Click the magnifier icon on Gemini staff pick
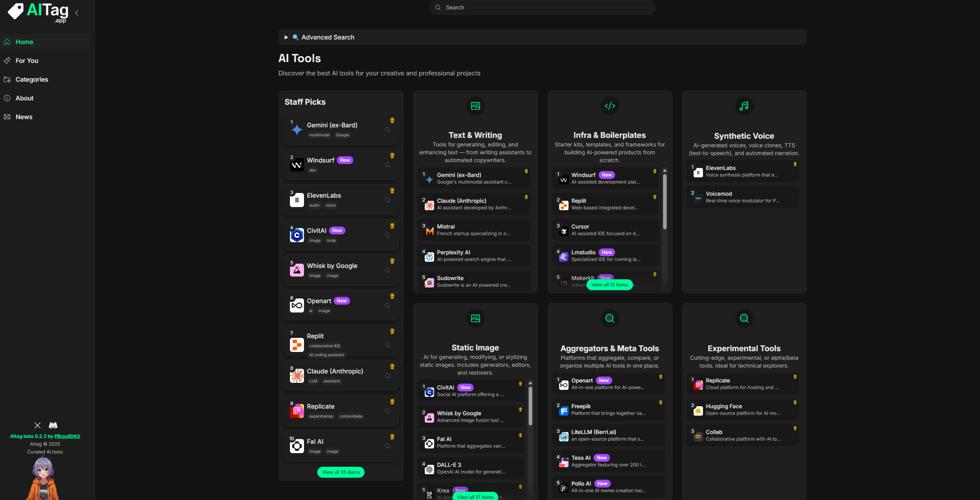 388,130
